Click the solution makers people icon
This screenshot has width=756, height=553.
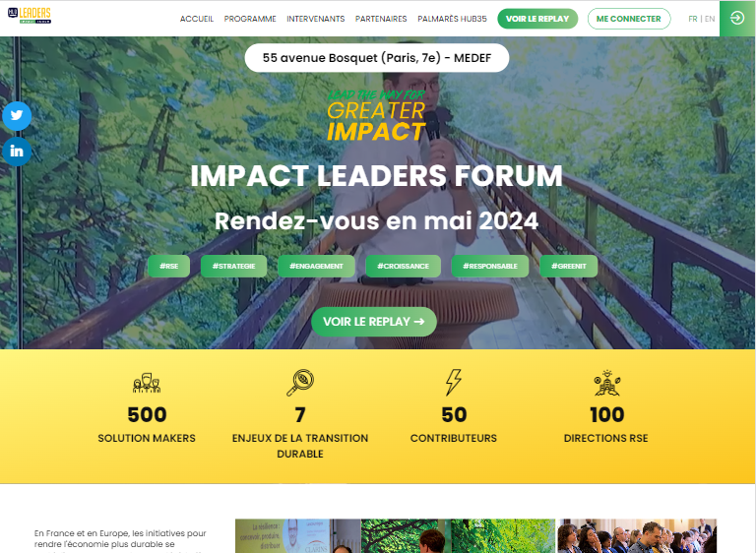pos(147,383)
